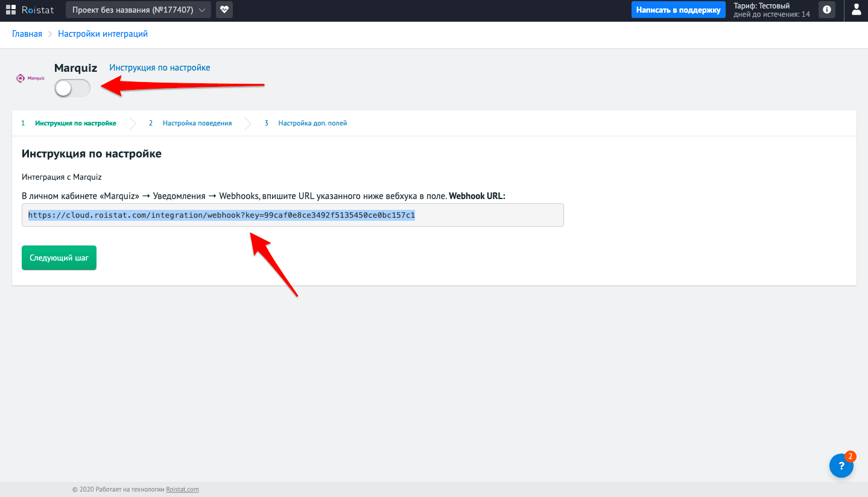The width and height of the screenshot is (868, 497).
Task: Open the user profile icon
Action: [856, 10]
